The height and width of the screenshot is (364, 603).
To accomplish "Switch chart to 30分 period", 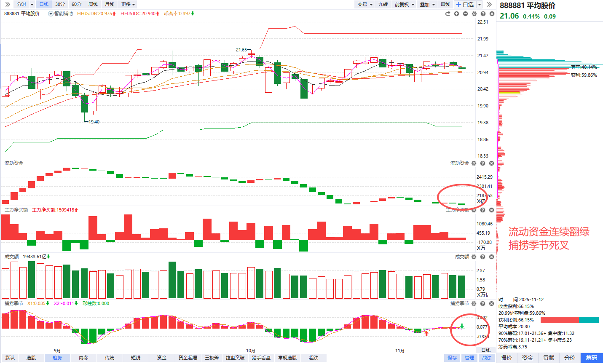I will coord(60,4).
